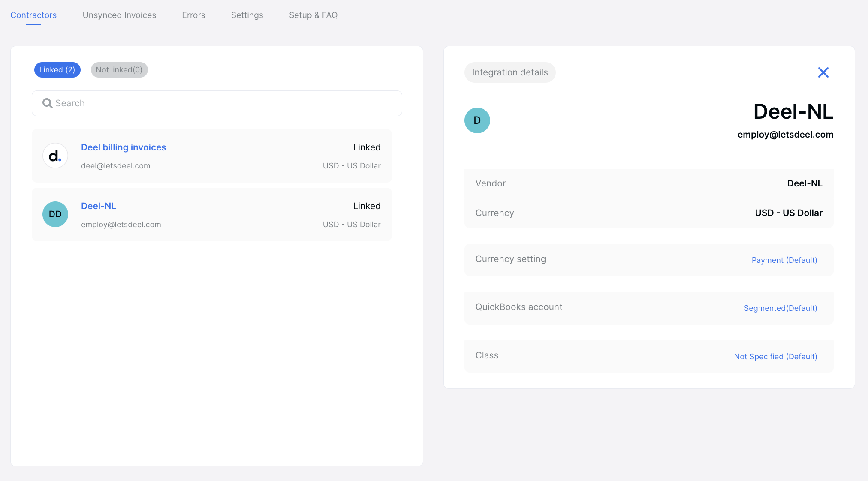868x481 pixels.
Task: Close the integration details panel
Action: click(823, 72)
